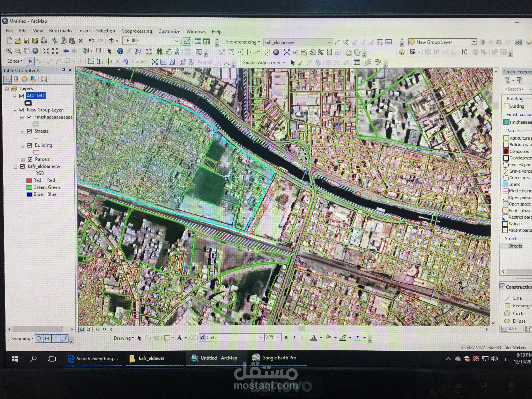Apply Bold text formatting
The width and height of the screenshot is (532, 399).
(286, 338)
